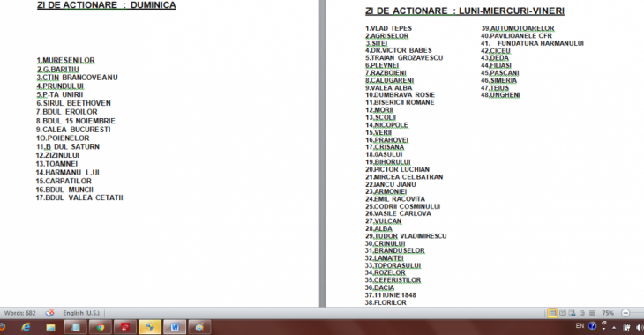Click on 2.G.BARITIU entry

coord(58,70)
